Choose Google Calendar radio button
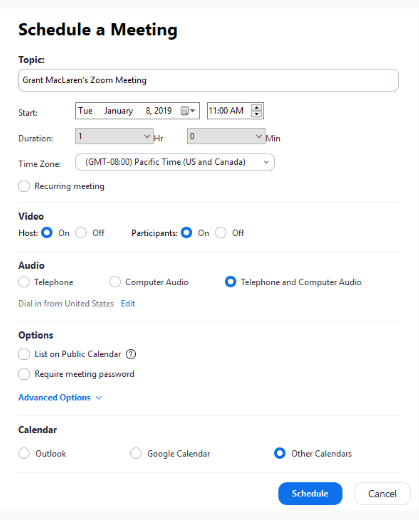The width and height of the screenshot is (419, 520). pyautogui.click(x=136, y=453)
